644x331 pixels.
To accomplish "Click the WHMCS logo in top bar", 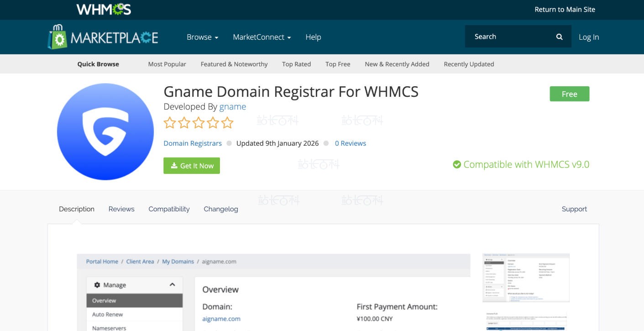I will point(104,9).
